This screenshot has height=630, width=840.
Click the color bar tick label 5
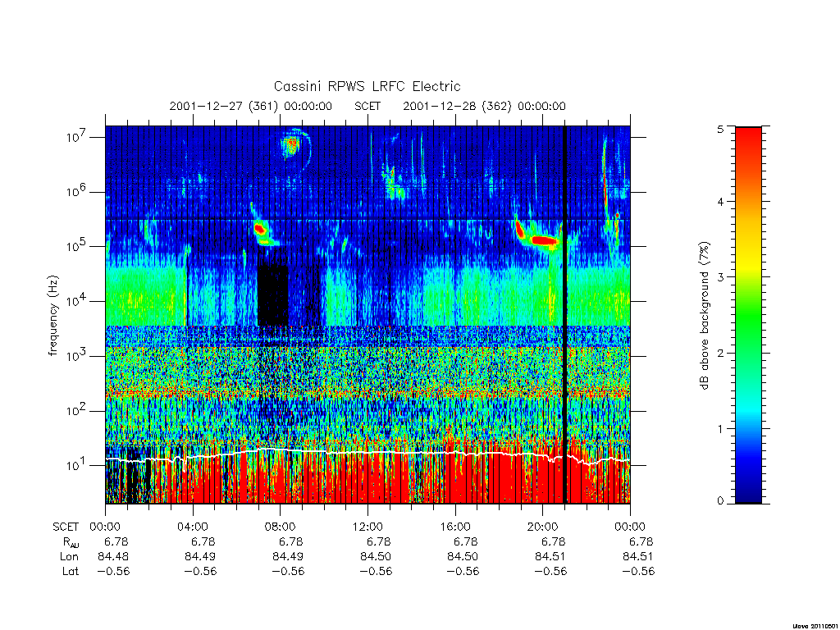click(x=720, y=129)
